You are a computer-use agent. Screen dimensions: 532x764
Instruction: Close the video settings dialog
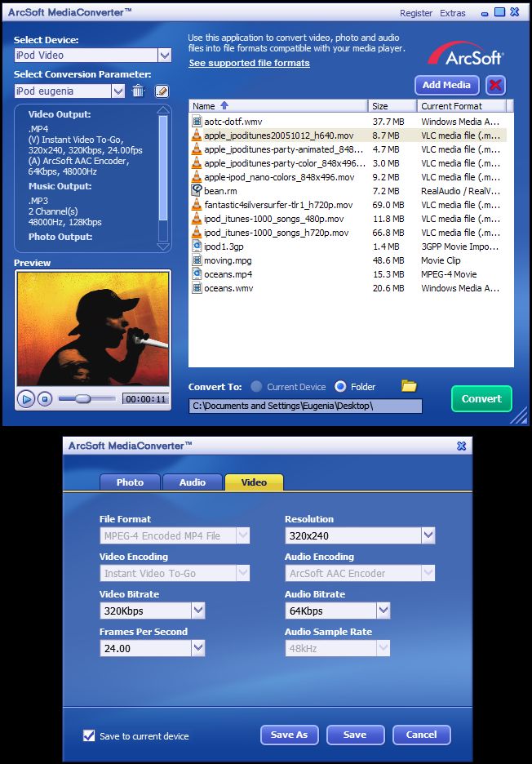(461, 446)
